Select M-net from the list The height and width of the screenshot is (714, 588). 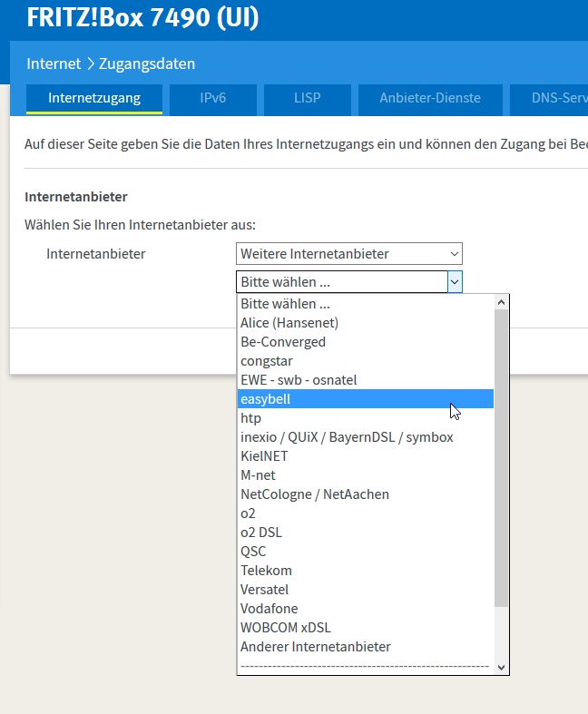(366, 475)
